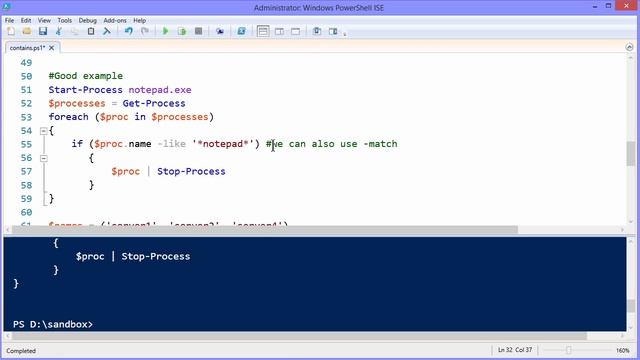Run selection icon in the toolbar
Image resolution: width=640 pixels, height=360 pixels.
coord(182,31)
